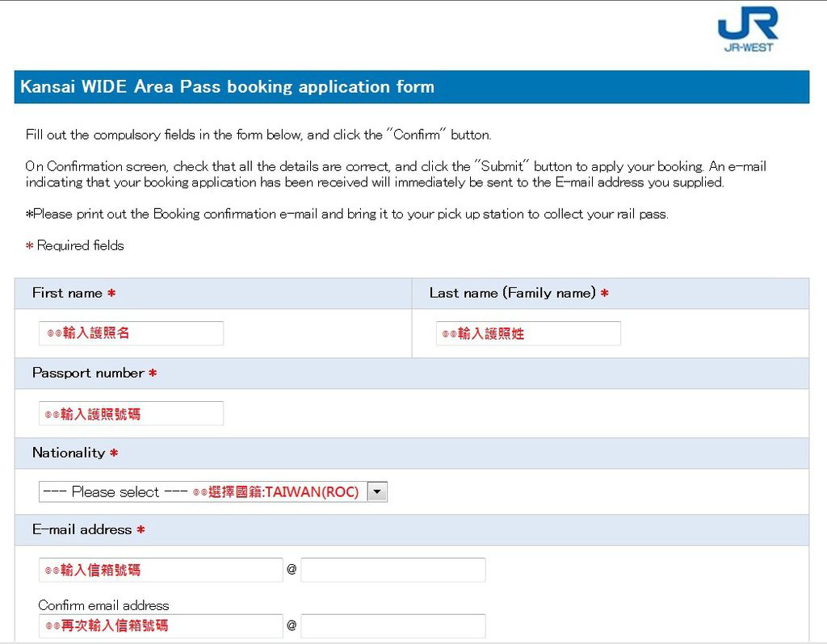Click the 'Confirm email address' label
This screenshot has height=644, width=827.
pyautogui.click(x=103, y=605)
